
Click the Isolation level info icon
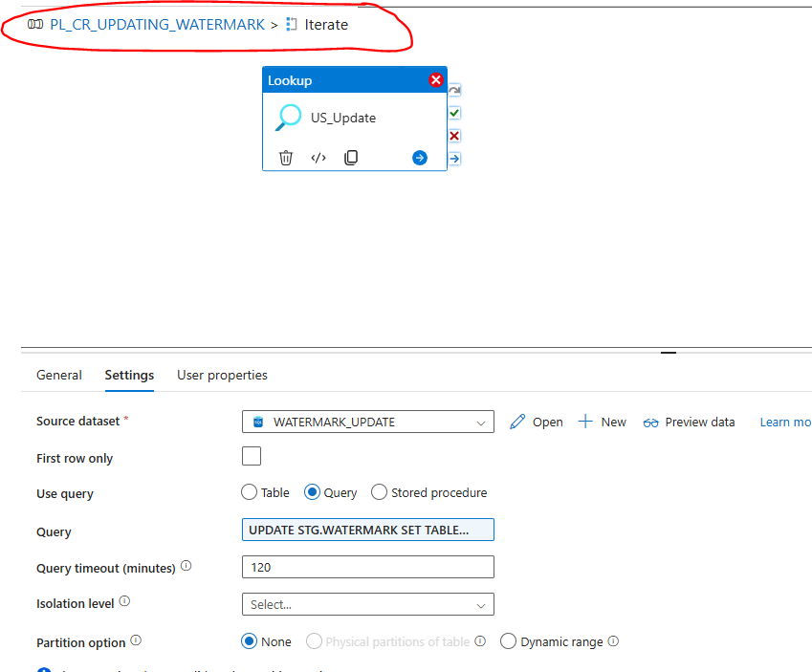(124, 601)
